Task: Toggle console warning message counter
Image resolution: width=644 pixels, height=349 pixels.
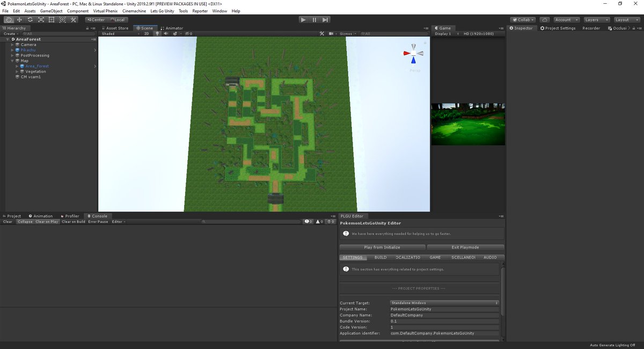Action: point(319,221)
